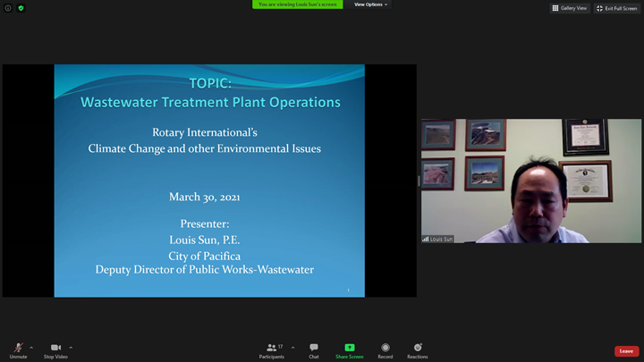Open the View Options dropdown
This screenshot has height=362, width=644.
(370, 4)
